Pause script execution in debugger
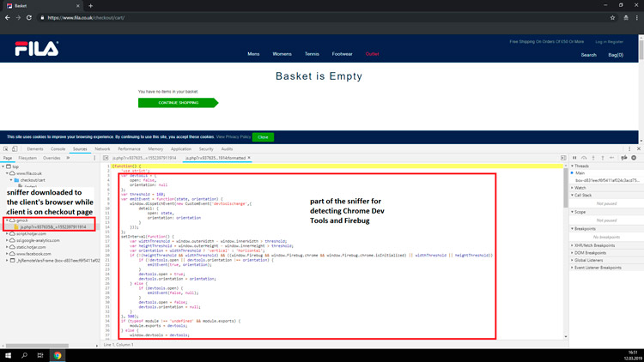This screenshot has width=644, height=362. 574,158
